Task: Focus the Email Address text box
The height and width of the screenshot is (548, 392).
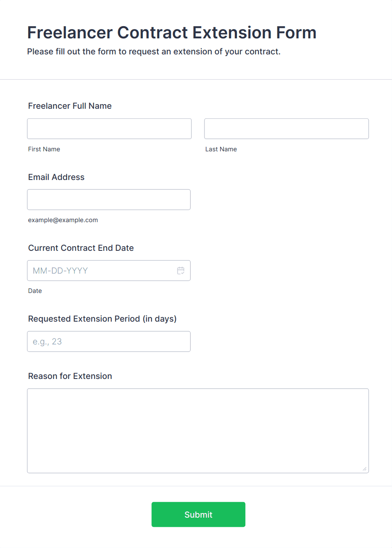Action: (109, 199)
